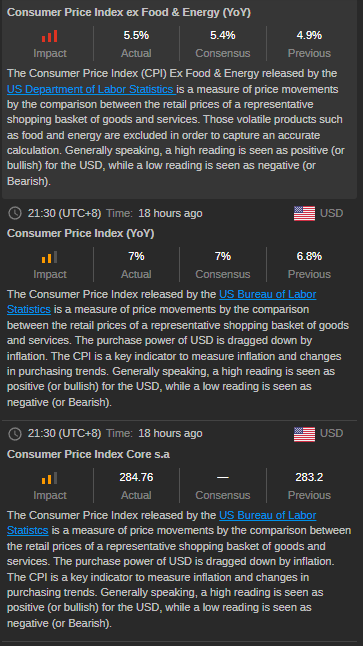
Task: Click 18 hours ago time for CPI Core s.a
Action: [170, 433]
